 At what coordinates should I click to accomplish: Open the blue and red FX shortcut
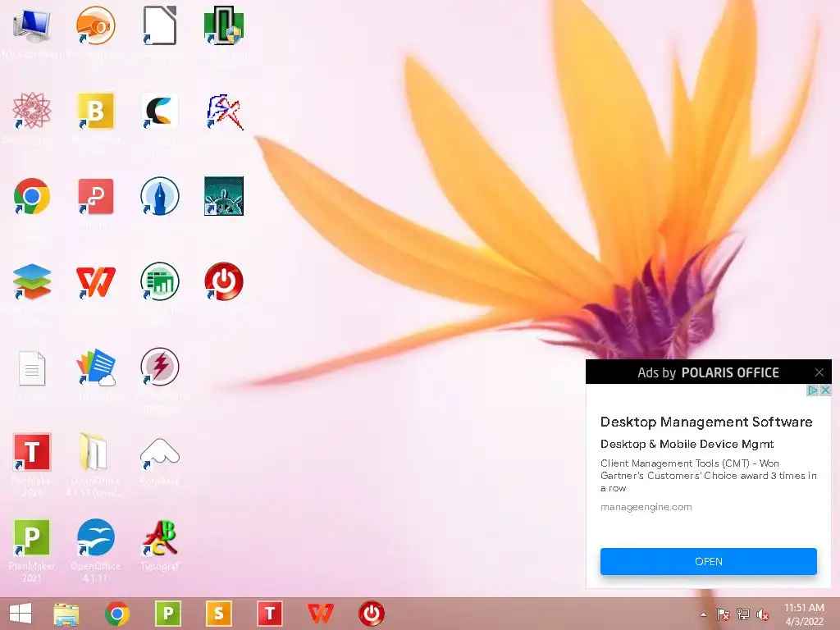(x=224, y=111)
